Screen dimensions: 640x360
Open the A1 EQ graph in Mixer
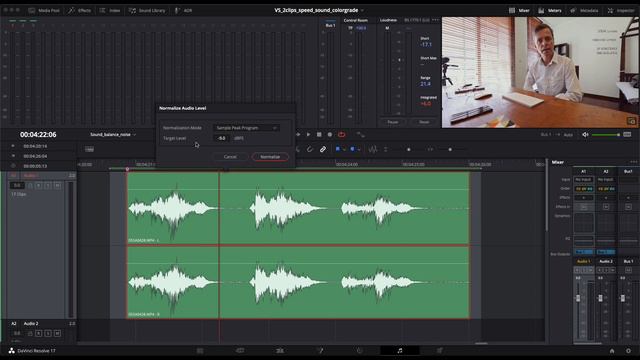tap(584, 240)
